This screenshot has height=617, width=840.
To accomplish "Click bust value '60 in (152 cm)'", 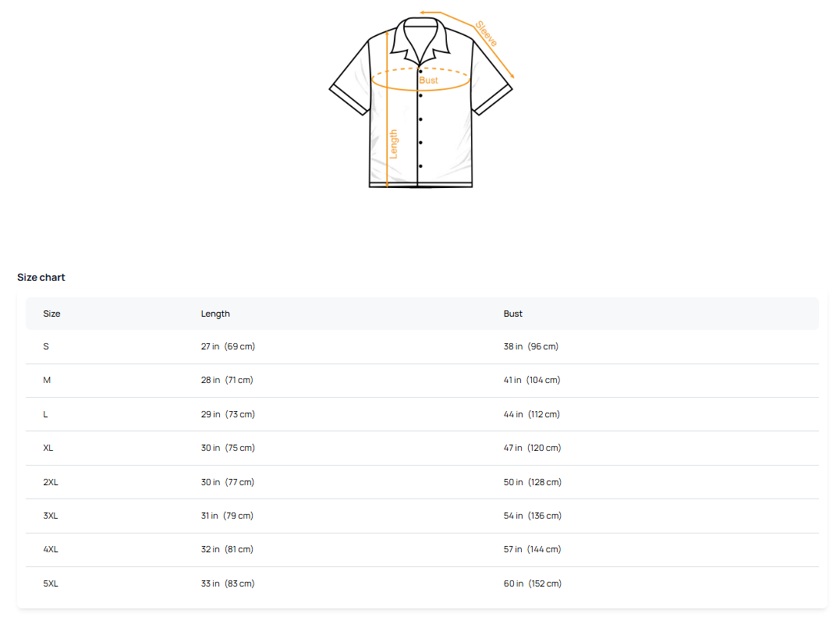I will point(533,583).
